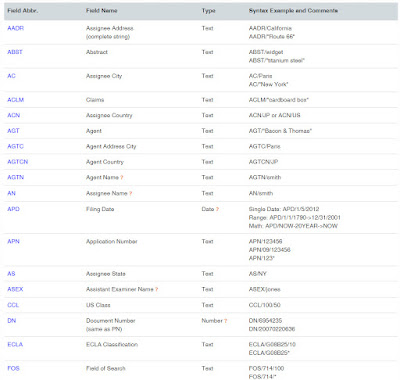Follow the AGTCN field link
Screen dimensions: 400x380
[x=18, y=162]
